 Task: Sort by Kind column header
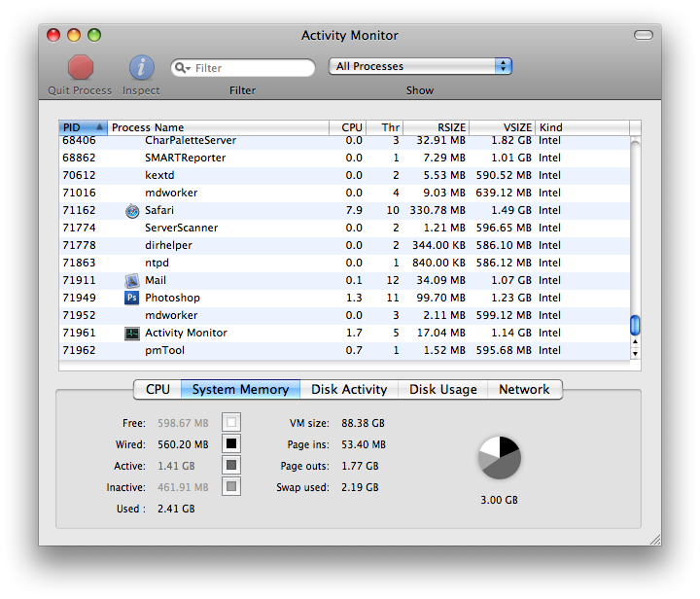pos(582,127)
